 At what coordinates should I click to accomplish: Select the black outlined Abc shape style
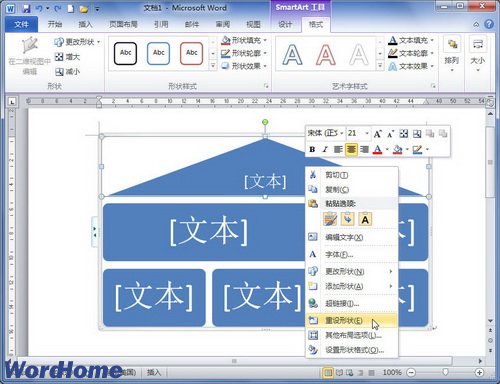[x=125, y=53]
